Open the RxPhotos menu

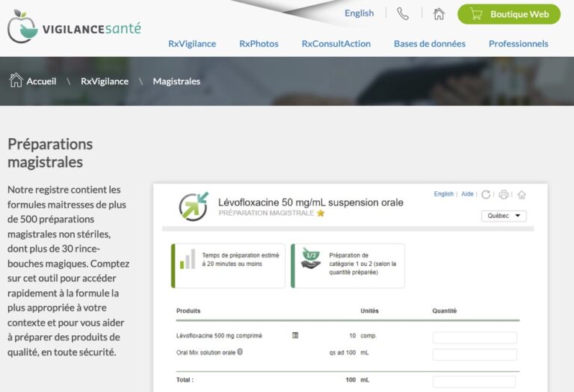click(259, 43)
